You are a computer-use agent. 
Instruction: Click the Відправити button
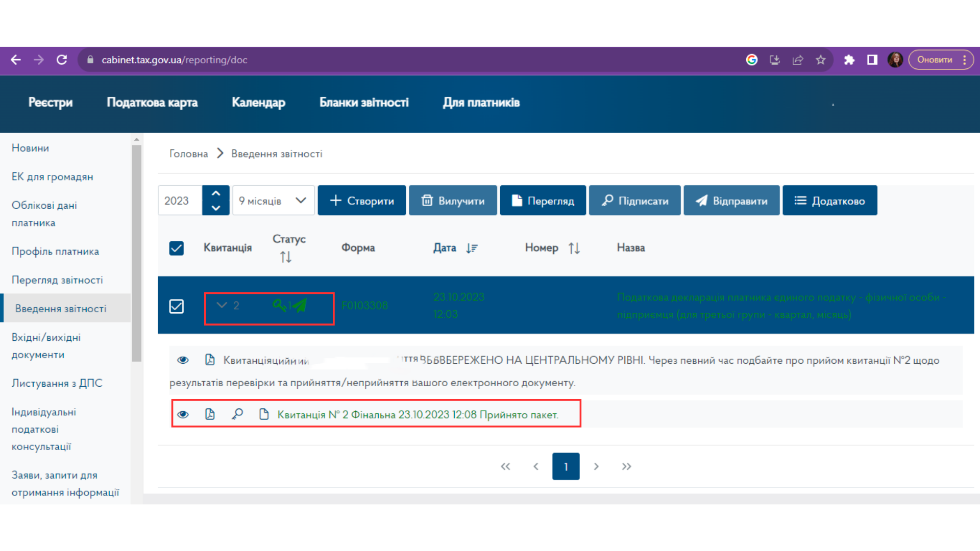[731, 201]
